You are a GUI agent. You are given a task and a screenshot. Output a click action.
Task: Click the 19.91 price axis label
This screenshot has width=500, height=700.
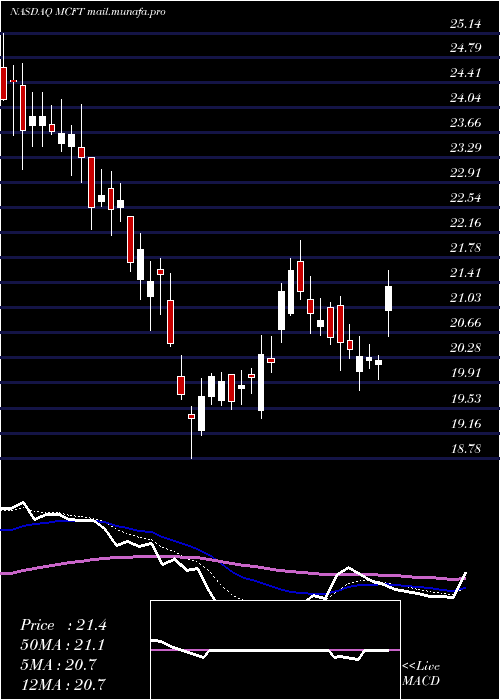pyautogui.click(x=466, y=372)
